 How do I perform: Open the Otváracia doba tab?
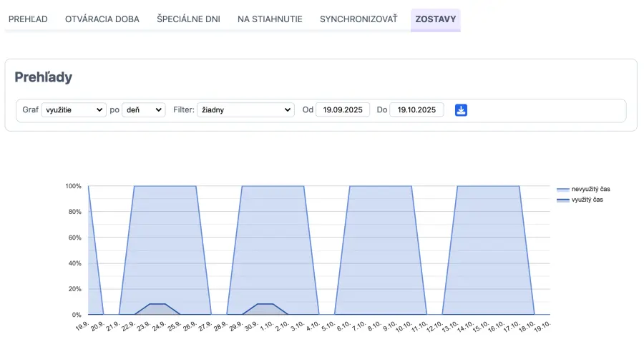[x=102, y=19]
